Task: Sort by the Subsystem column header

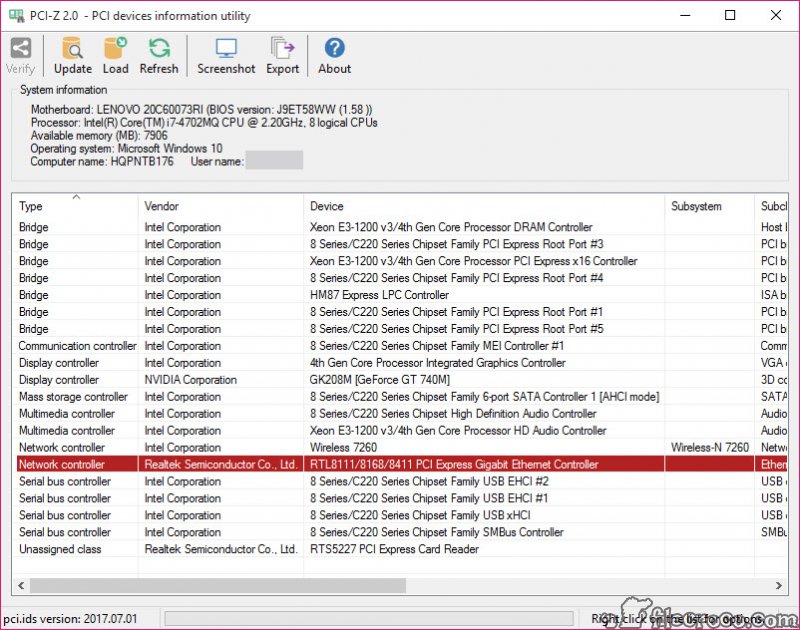Action: [709, 206]
